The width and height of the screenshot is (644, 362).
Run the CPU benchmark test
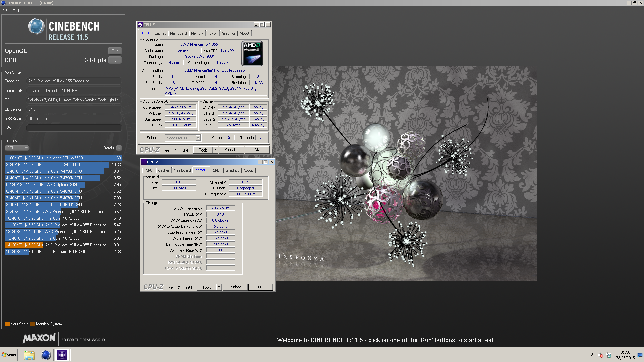pos(115,60)
